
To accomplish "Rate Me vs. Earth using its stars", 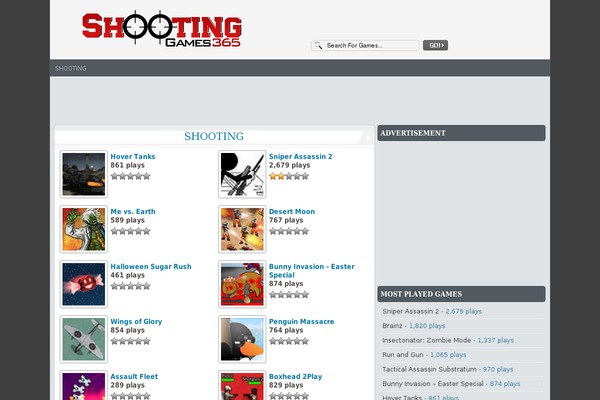I will pos(130,231).
